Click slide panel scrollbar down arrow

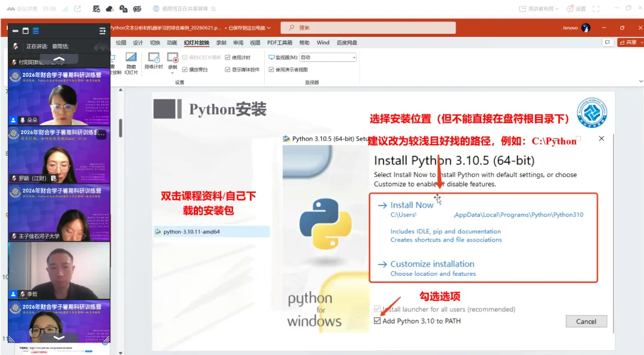click(x=120, y=353)
